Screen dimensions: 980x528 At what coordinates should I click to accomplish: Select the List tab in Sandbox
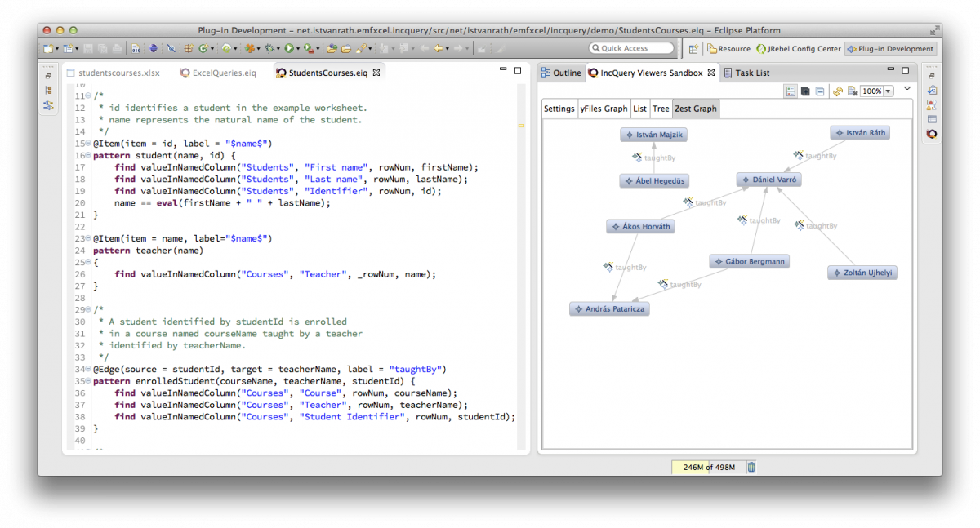639,109
